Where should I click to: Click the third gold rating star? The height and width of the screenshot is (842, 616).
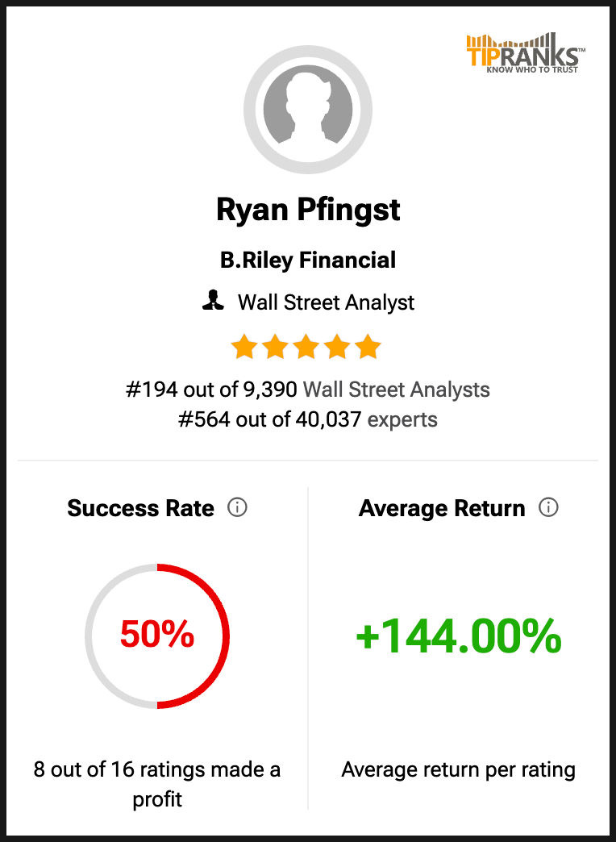(x=306, y=347)
